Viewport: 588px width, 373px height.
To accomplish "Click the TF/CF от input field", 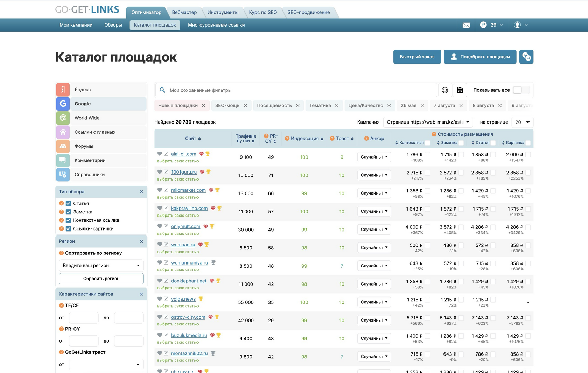I will coord(84,318).
